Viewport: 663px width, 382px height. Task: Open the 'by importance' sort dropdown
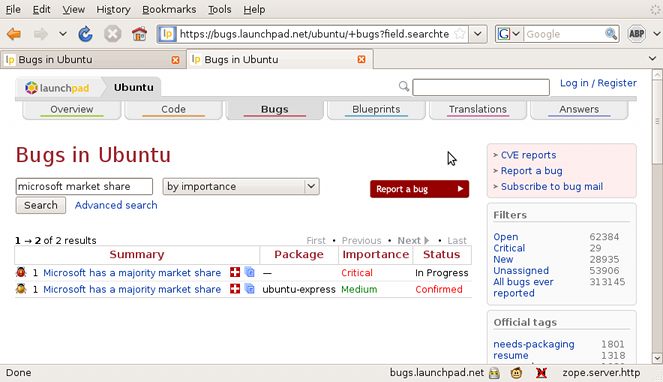[241, 187]
